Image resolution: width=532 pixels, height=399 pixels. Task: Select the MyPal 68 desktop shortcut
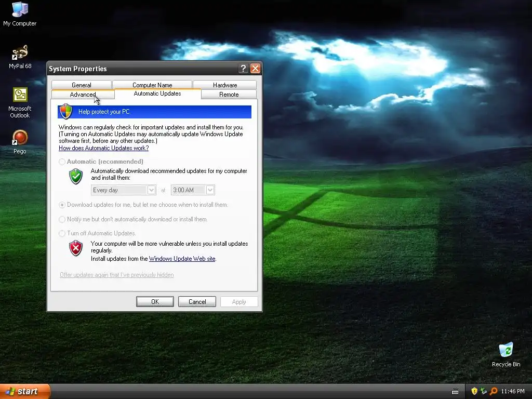pyautogui.click(x=20, y=57)
